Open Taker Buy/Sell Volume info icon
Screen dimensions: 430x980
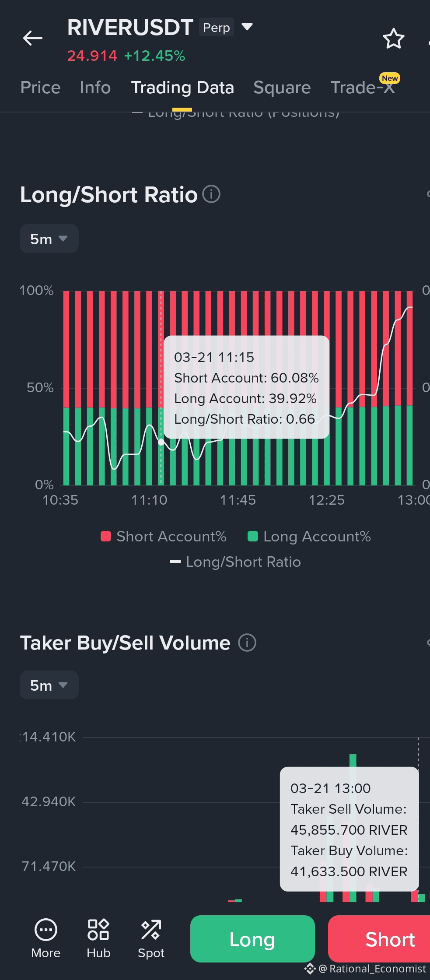[247, 643]
